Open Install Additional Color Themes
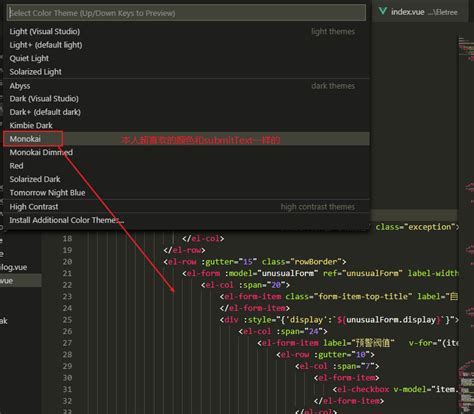The height and width of the screenshot is (414, 474). pyautogui.click(x=186, y=220)
